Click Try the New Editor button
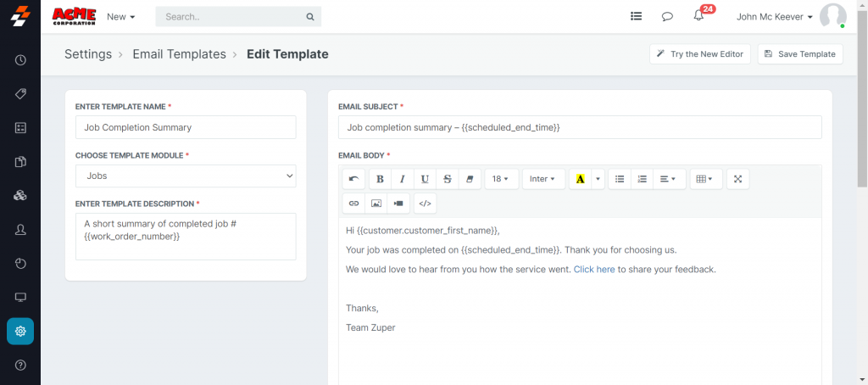This screenshot has width=868, height=385. click(x=700, y=54)
